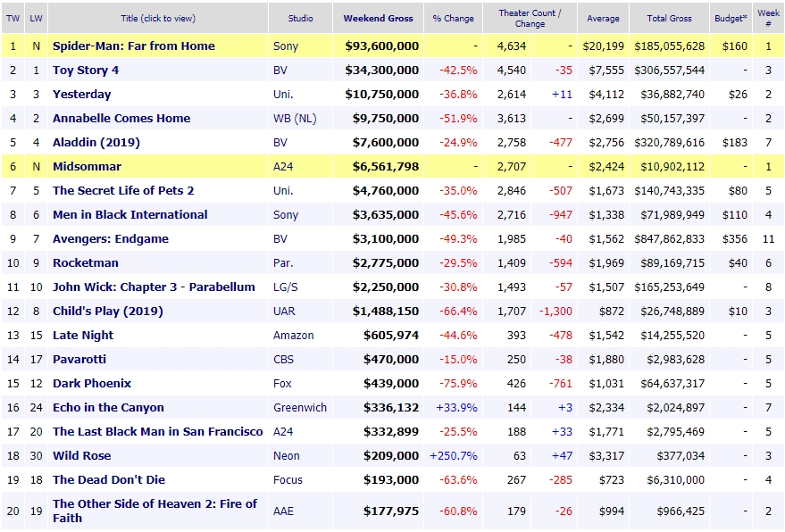Select the $34,300,000 weekend gross value

pos(381,70)
